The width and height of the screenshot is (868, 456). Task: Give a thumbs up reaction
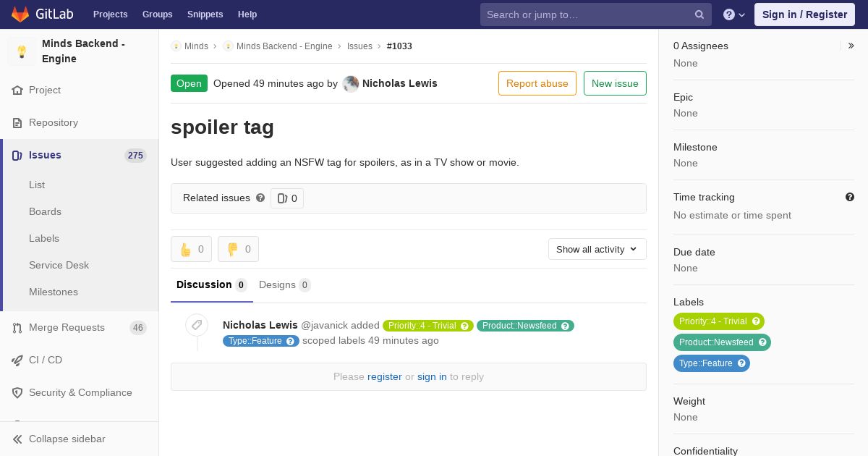[x=191, y=249]
